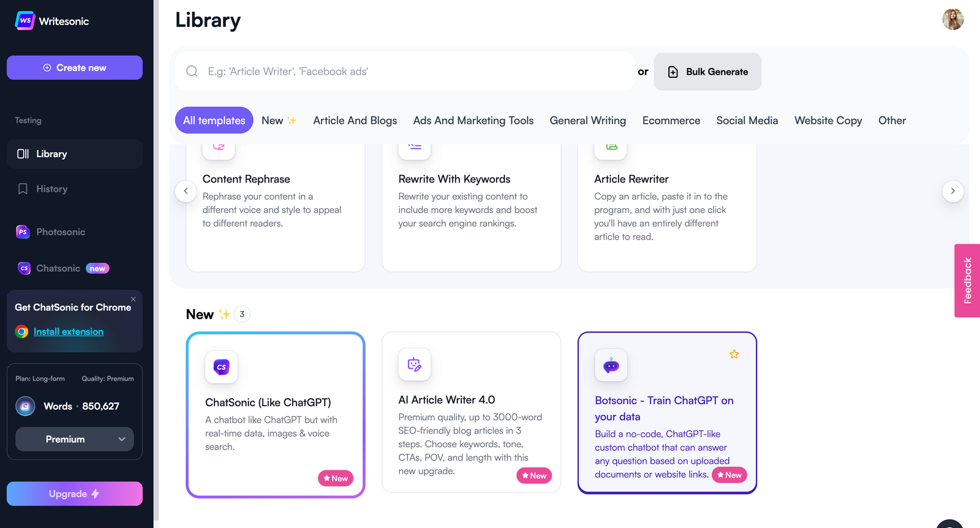Click the Chrome logo icon

pos(22,331)
